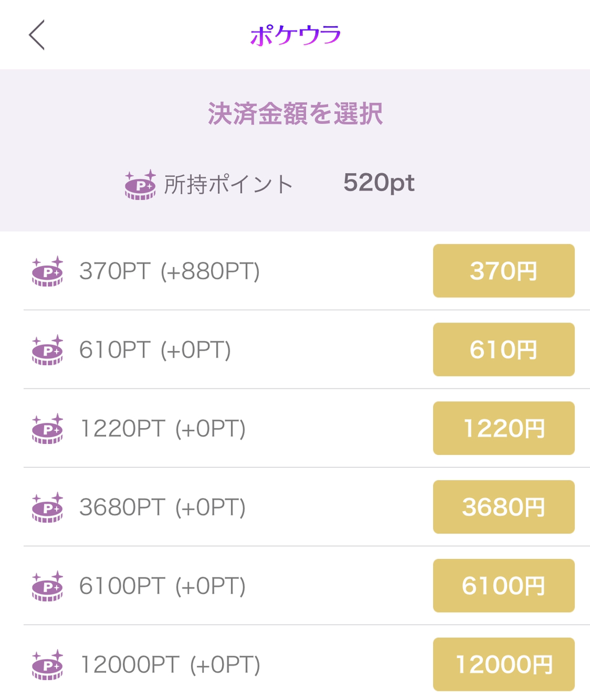Select the 610PT (+0PT) row text
The width and height of the screenshot is (590, 700).
(155, 350)
